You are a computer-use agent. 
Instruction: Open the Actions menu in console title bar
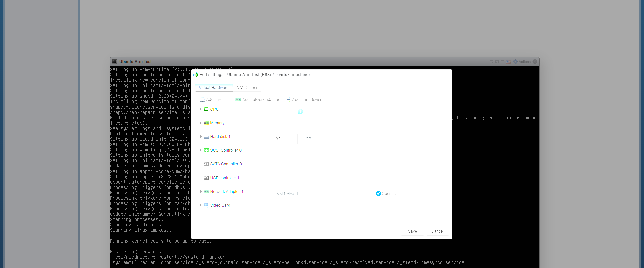tap(522, 62)
